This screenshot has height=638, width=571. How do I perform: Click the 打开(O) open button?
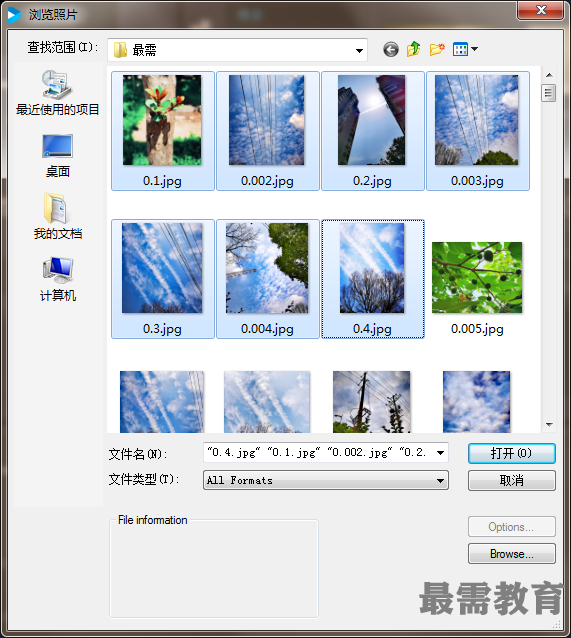pyautogui.click(x=512, y=453)
